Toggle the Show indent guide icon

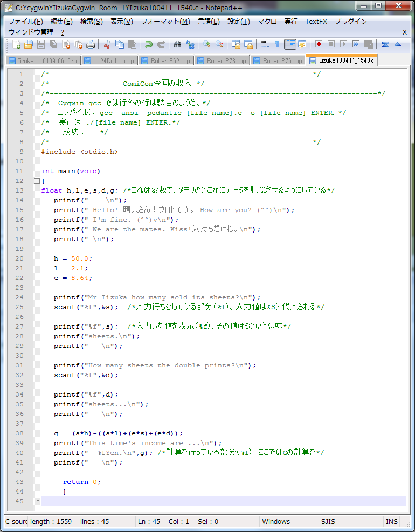click(290, 44)
